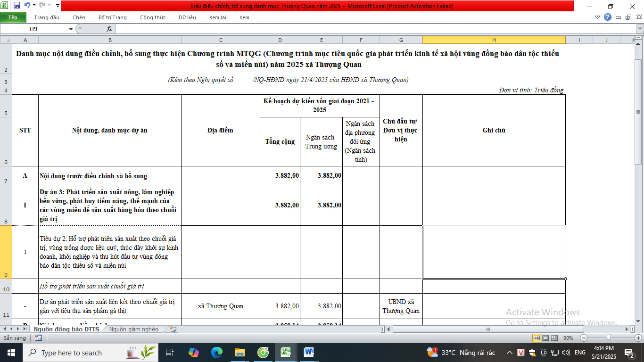This screenshot has width=644, height=362.
Task: Click the 90% zoom level button
Action: 568,338
